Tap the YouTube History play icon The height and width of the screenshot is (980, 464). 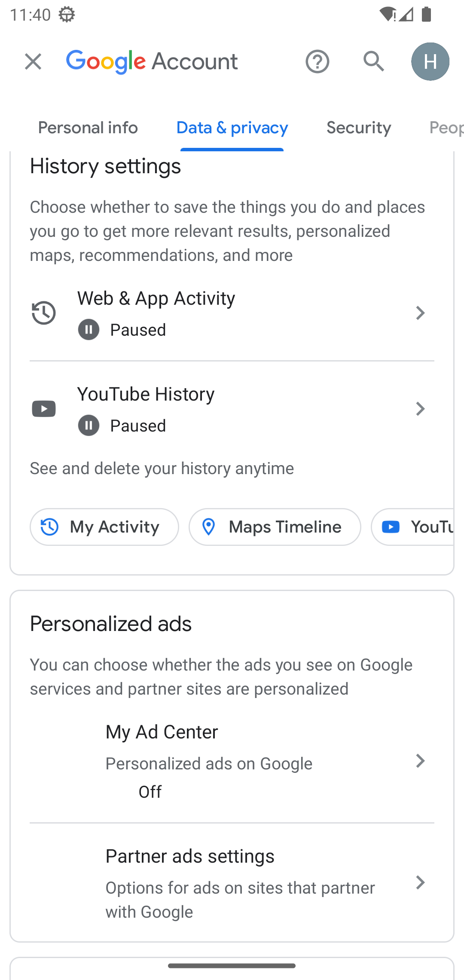click(44, 409)
